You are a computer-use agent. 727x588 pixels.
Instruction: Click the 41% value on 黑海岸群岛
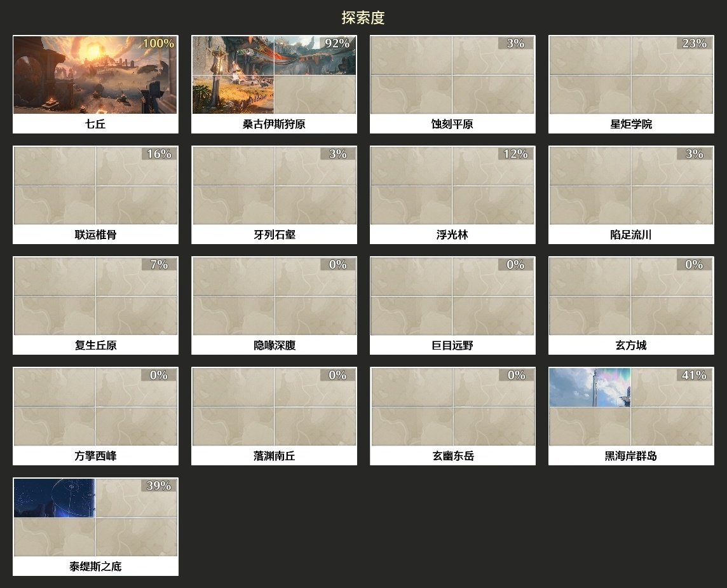click(694, 374)
